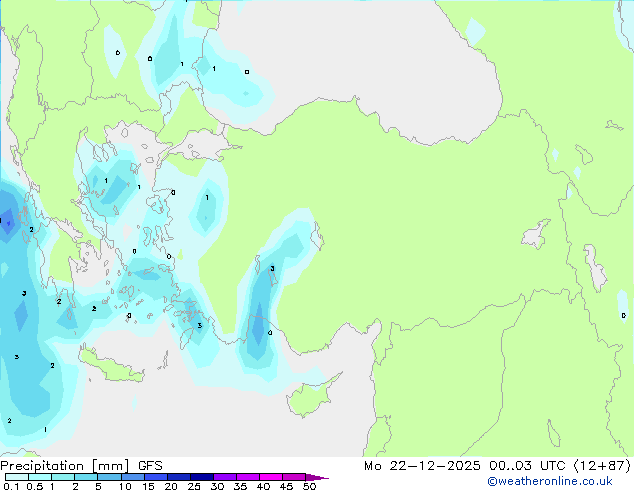Select the 2–5 mm legend swatch
The image size is (634, 490).
[x=86, y=477]
